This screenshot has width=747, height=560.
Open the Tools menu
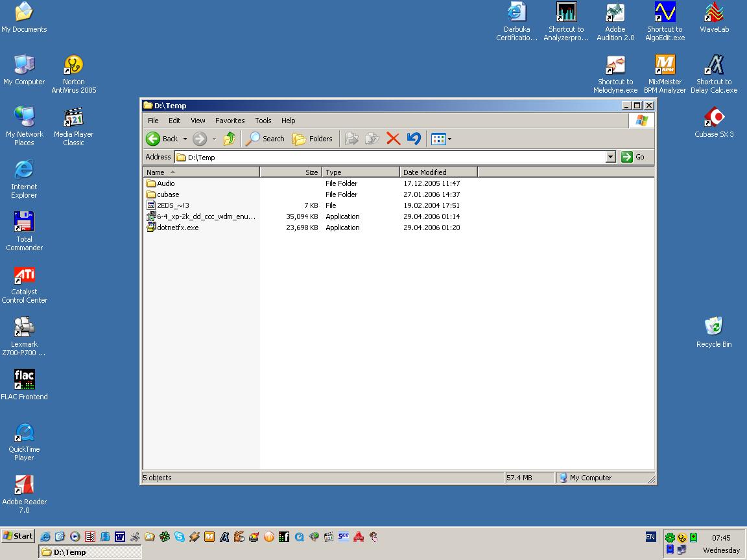coord(263,121)
